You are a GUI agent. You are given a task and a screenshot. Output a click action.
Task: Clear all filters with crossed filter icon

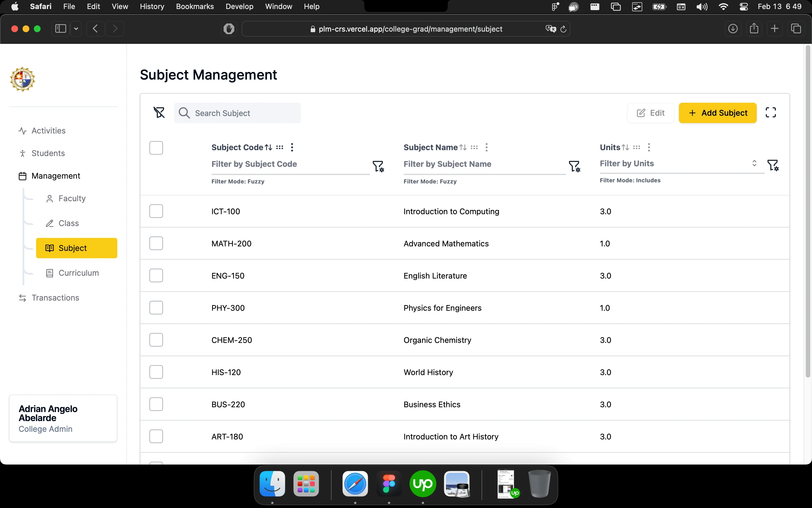[x=159, y=113]
